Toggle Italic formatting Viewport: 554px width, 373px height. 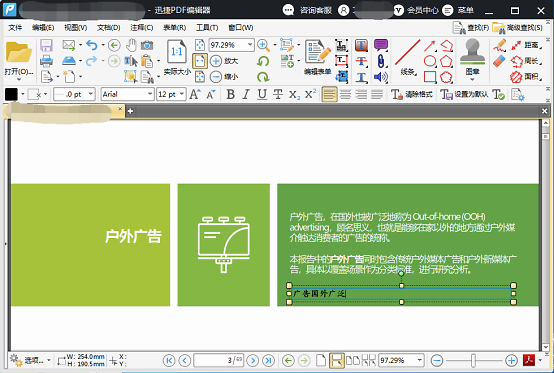pos(246,94)
